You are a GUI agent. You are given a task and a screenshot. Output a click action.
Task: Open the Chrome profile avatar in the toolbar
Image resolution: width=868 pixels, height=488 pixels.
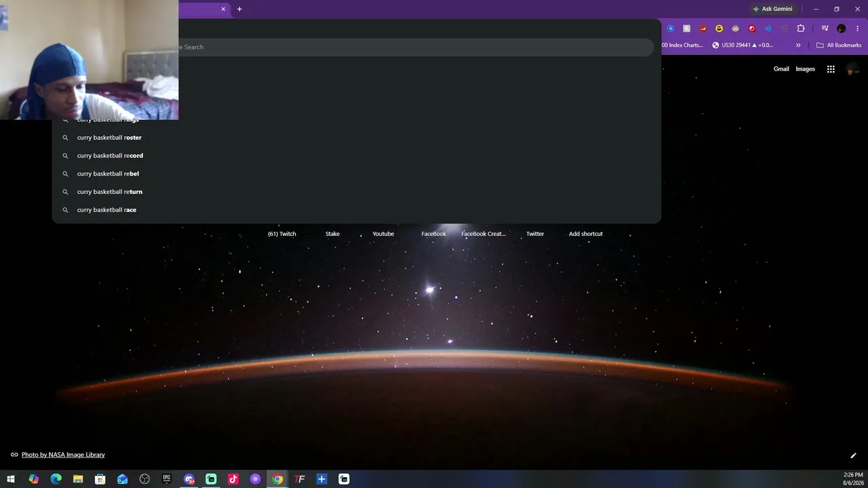pyautogui.click(x=842, y=28)
